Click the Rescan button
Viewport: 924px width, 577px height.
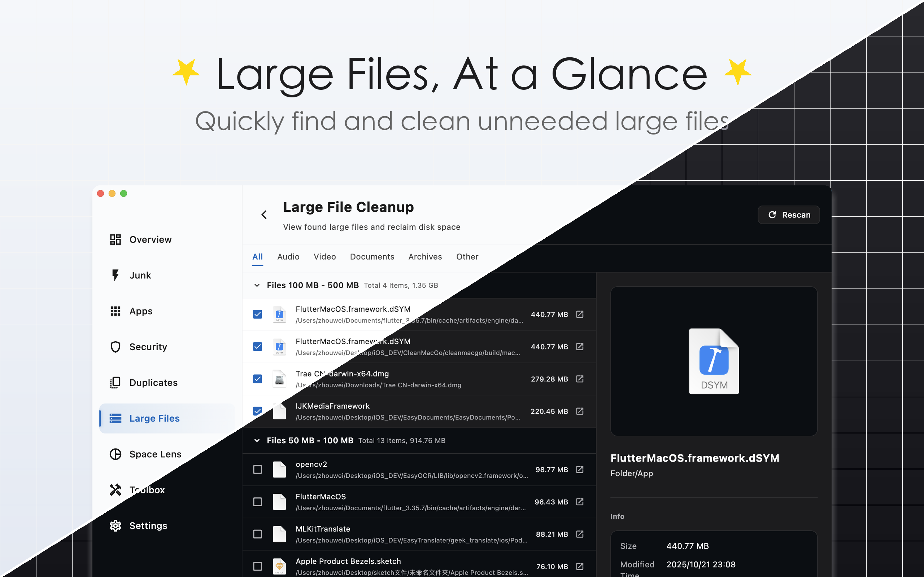[788, 215]
